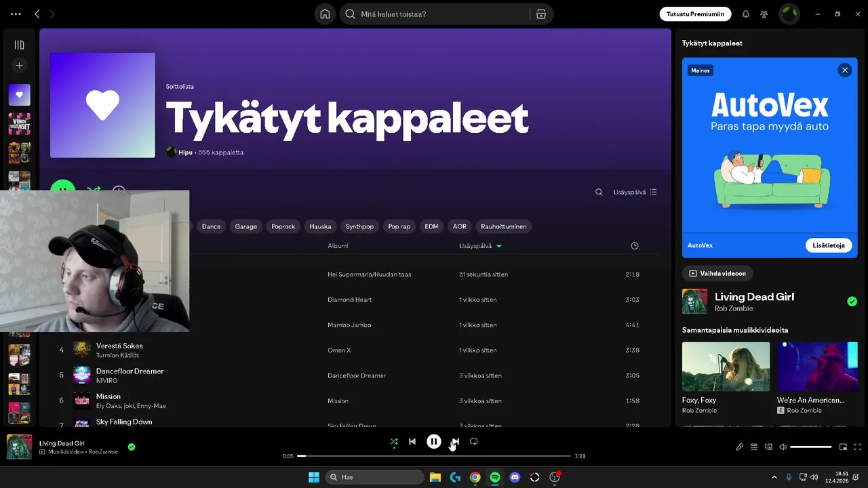
Task: Open the Browse icon beside search
Action: tap(540, 14)
